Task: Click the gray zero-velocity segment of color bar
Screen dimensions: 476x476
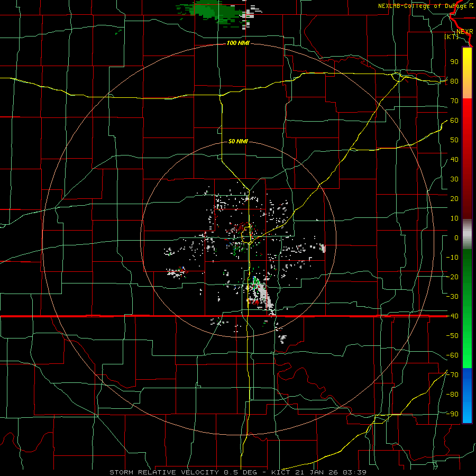Action: [x=467, y=234]
